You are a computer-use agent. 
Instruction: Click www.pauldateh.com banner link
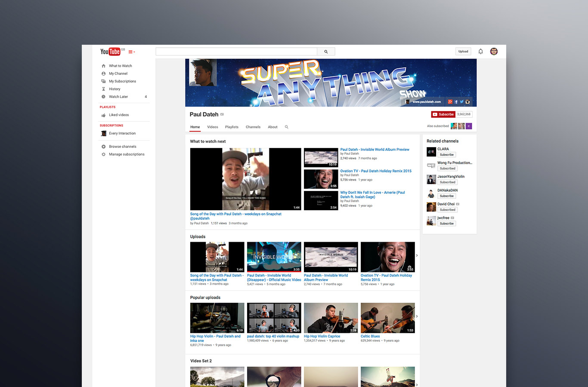click(427, 102)
